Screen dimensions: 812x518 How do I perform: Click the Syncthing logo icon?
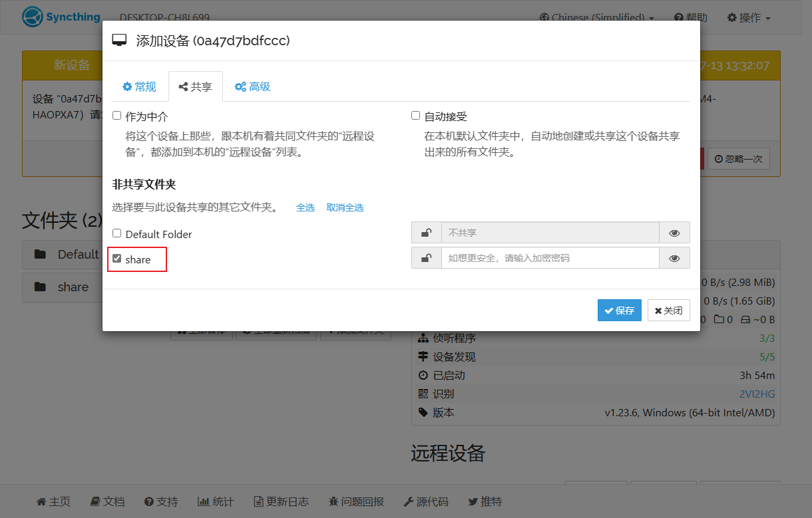(32, 17)
